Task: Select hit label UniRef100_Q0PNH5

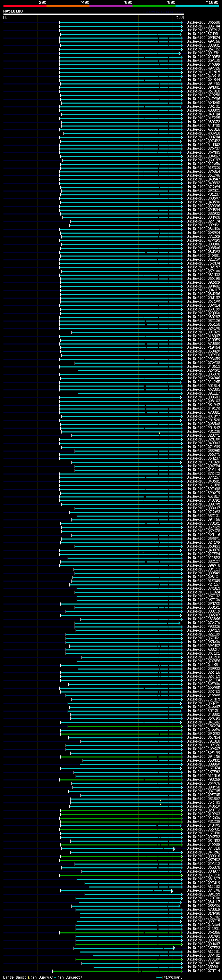Action: (203, 153)
